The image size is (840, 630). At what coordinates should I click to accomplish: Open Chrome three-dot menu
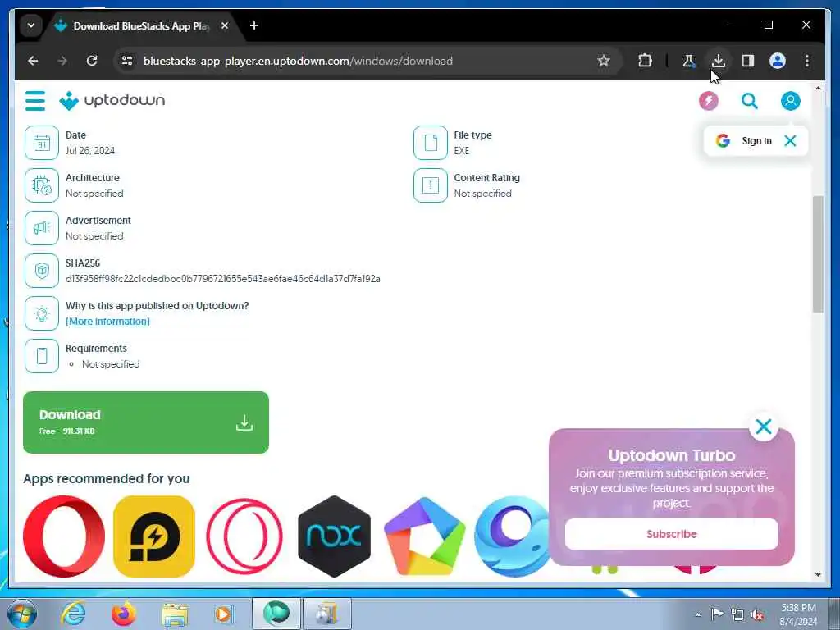click(807, 61)
